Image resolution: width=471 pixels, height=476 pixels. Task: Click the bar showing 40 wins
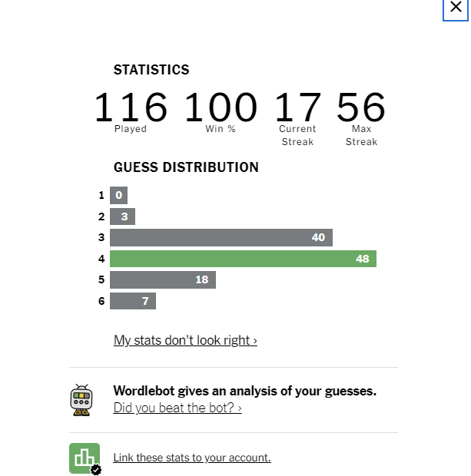coord(221,237)
